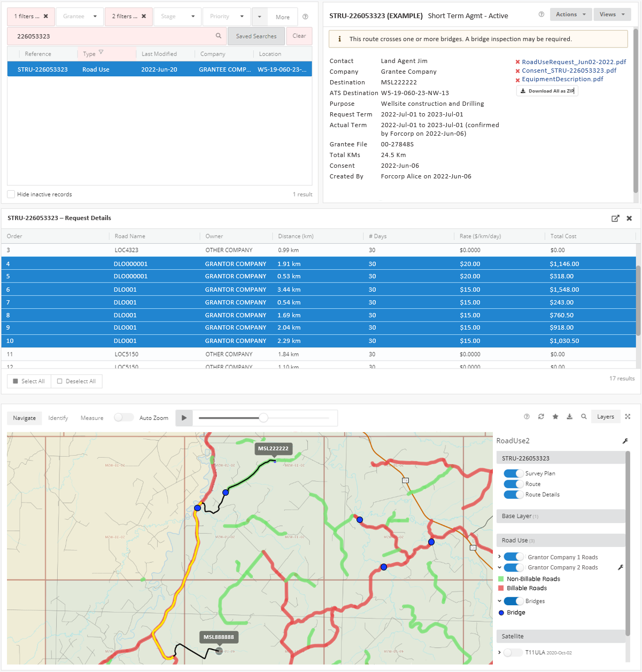The width and height of the screenshot is (642, 672).
Task: Toggle the Survey Plan layer off
Action: [513, 473]
